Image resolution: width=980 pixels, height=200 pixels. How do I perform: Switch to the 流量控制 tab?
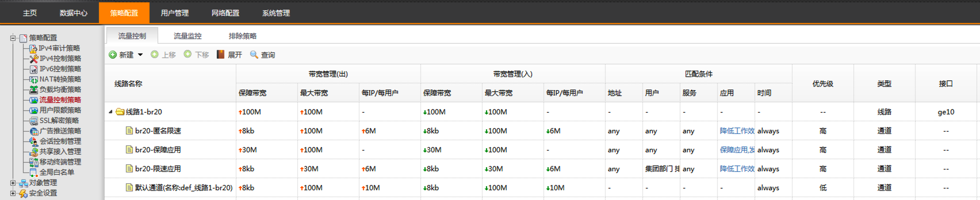coord(132,36)
